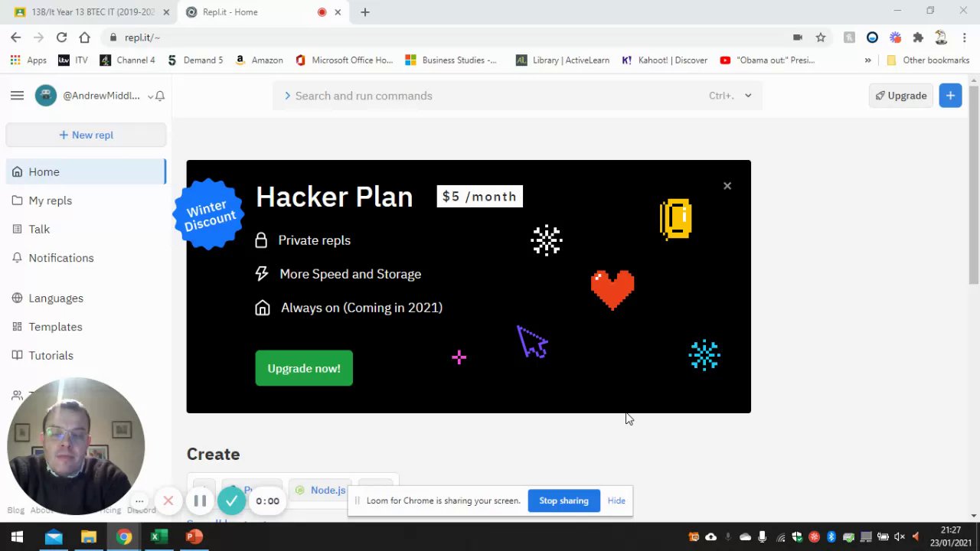Pause the Loom recording
The width and height of the screenshot is (980, 551).
click(200, 501)
